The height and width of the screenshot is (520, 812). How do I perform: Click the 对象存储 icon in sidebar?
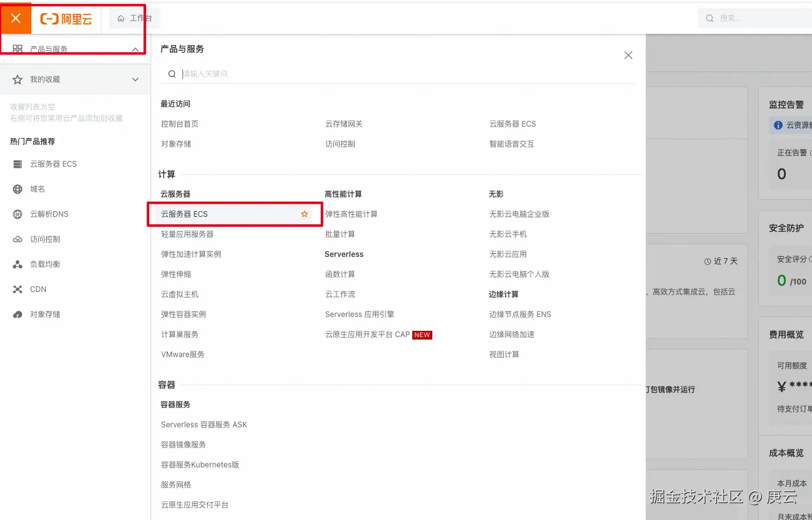point(18,315)
